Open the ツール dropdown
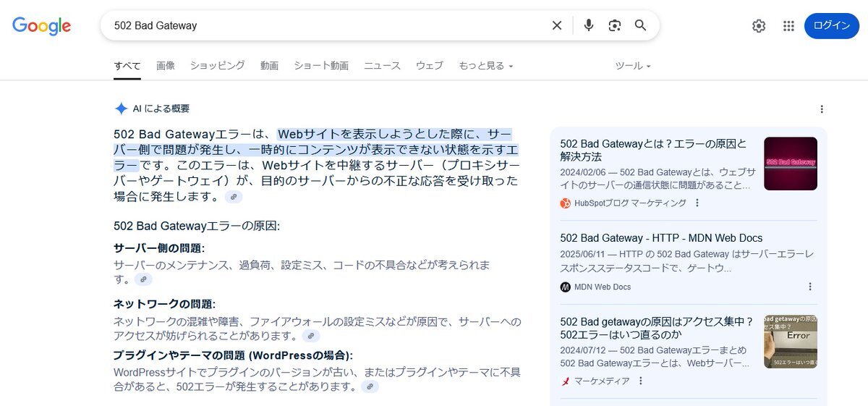Viewport: 868px width, 406px height. (x=633, y=66)
